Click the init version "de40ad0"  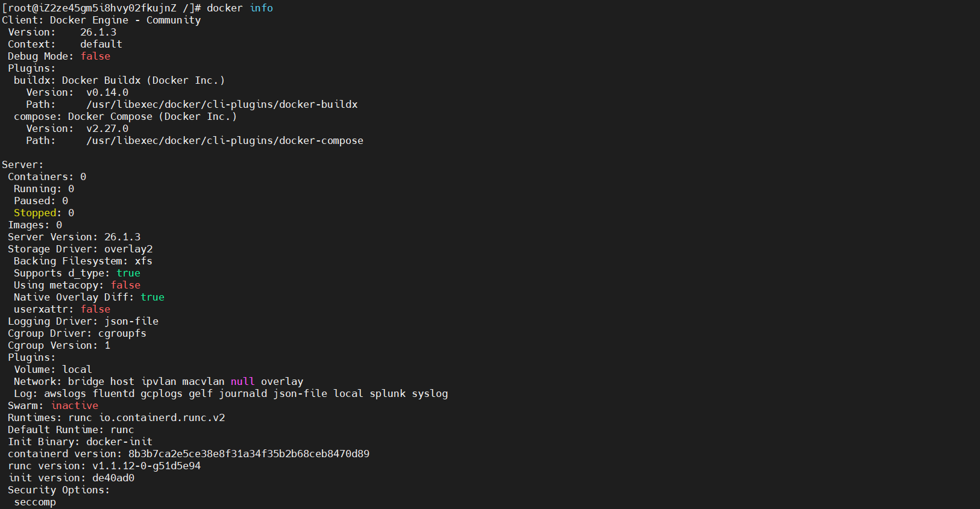(113, 478)
